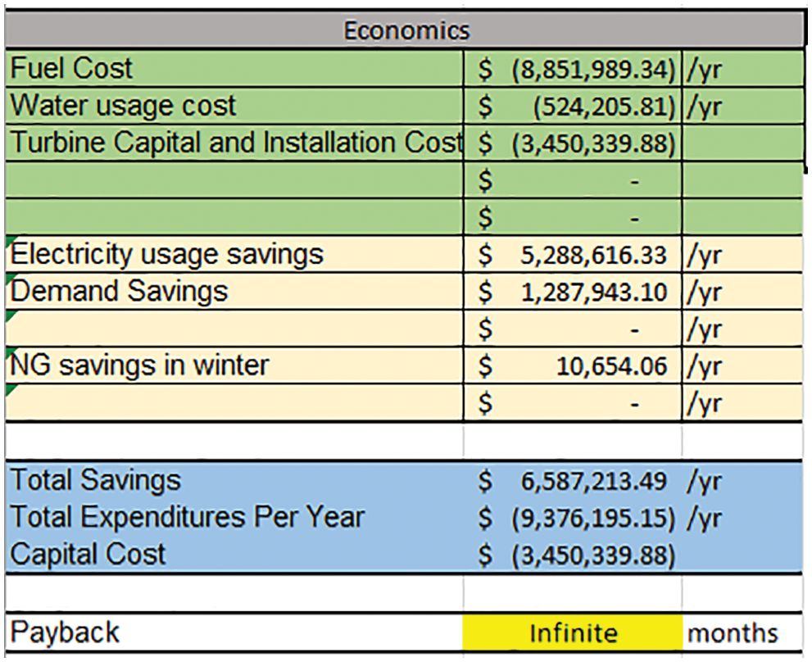Viewport: 812px width, 662px height.
Task: Select Turbine Capital and Installation Cost label
Action: pyautogui.click(x=235, y=143)
